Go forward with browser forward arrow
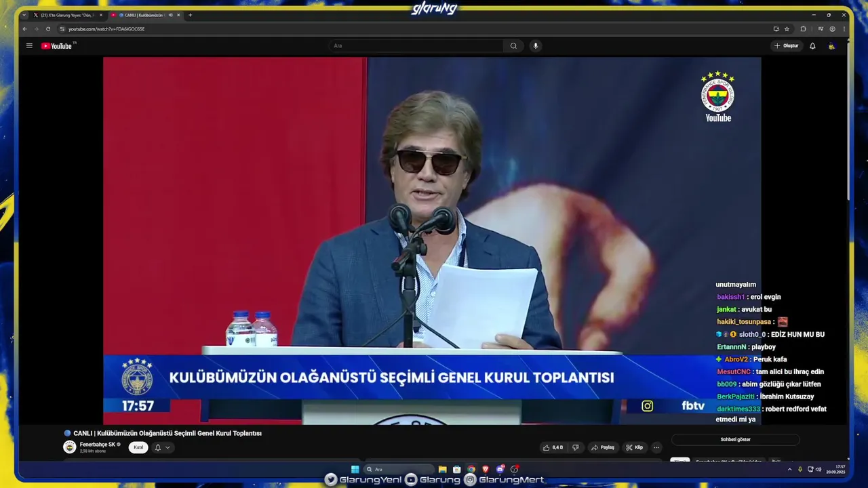The height and width of the screenshot is (488, 868). coord(36,29)
